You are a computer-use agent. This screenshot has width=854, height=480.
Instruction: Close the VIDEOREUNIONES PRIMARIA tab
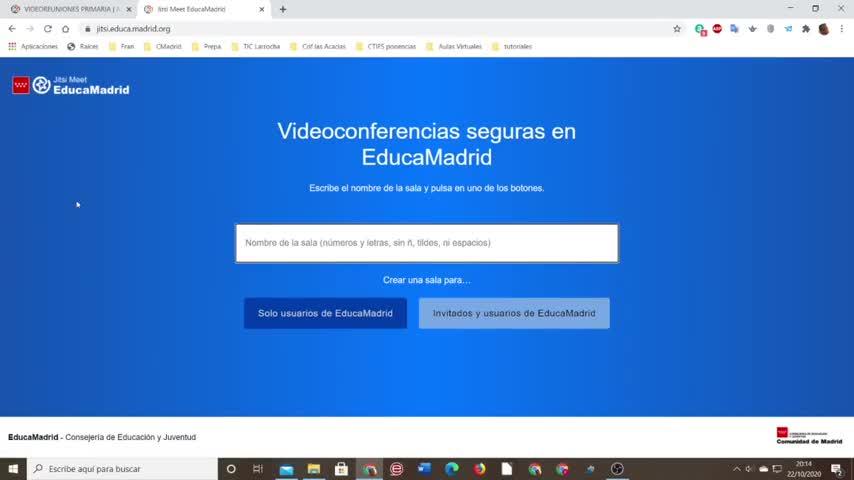pos(129,9)
